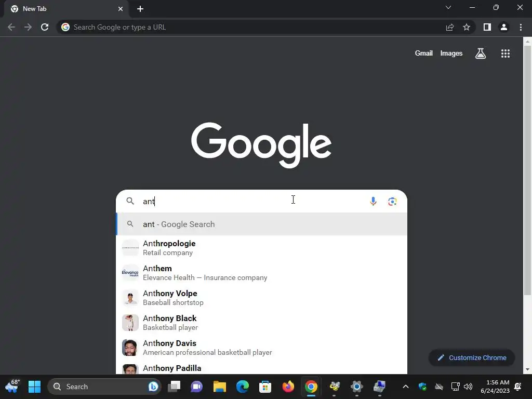Select the Anthony Volpe suggestion
Viewport: 532px width, 399px height.
(262, 298)
